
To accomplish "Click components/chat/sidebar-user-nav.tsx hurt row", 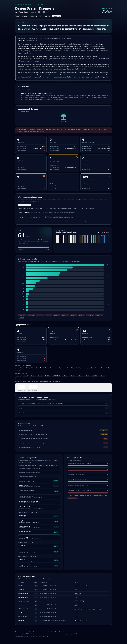I will tap(63, 435).
